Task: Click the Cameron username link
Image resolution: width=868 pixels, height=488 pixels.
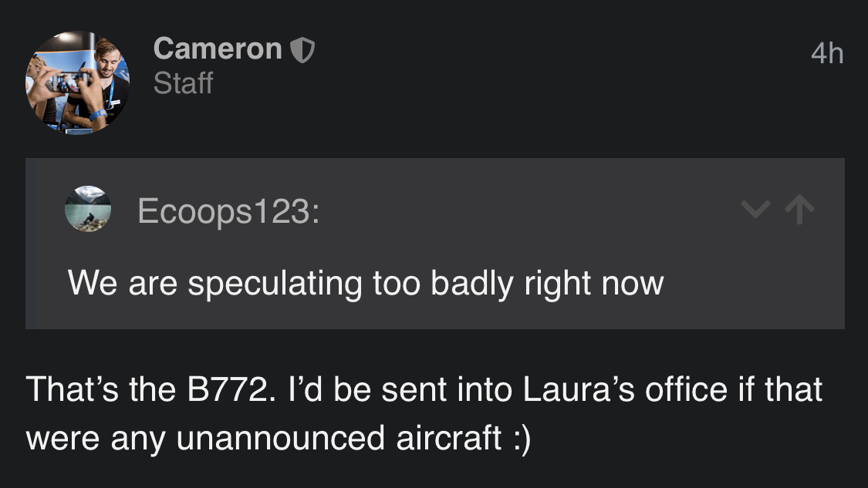Action: [x=218, y=49]
